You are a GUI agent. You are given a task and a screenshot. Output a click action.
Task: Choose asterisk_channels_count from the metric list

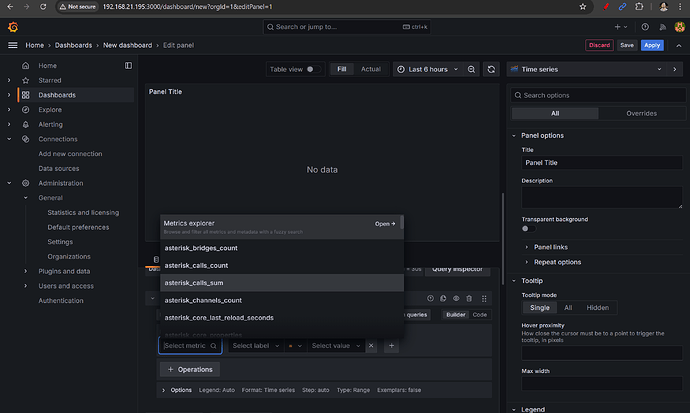pyautogui.click(x=203, y=300)
